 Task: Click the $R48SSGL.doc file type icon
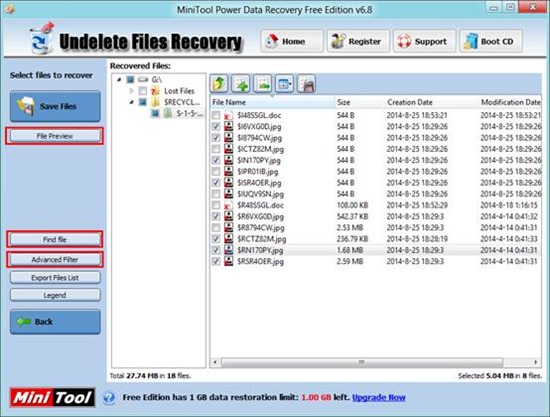pos(228,205)
